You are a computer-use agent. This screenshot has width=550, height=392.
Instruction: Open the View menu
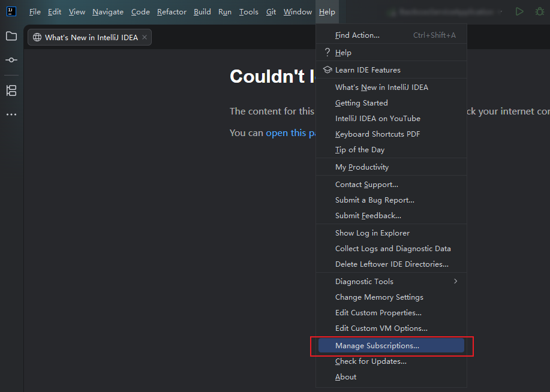click(77, 12)
